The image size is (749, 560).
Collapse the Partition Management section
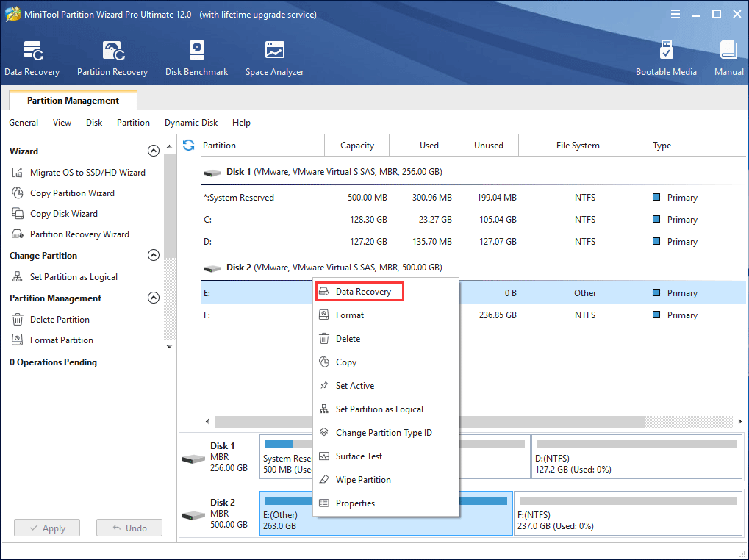(x=154, y=298)
